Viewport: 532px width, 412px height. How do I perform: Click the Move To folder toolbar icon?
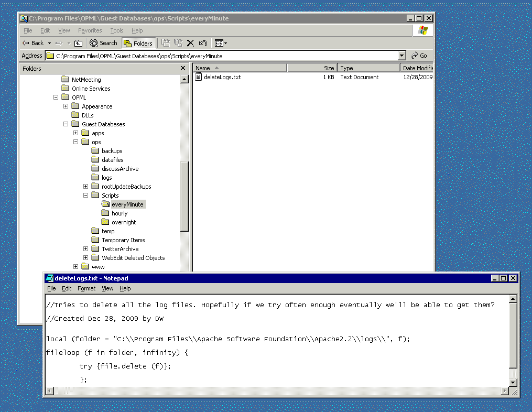pos(165,43)
